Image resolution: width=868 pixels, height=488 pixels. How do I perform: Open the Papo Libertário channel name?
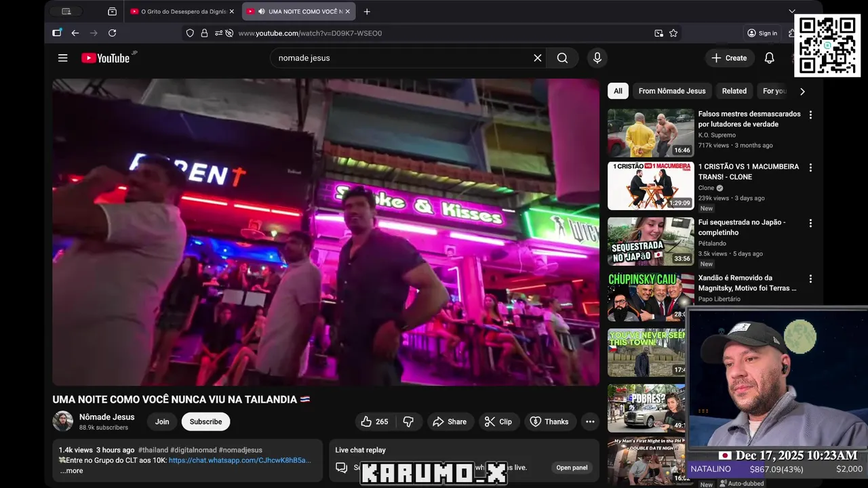tap(719, 300)
